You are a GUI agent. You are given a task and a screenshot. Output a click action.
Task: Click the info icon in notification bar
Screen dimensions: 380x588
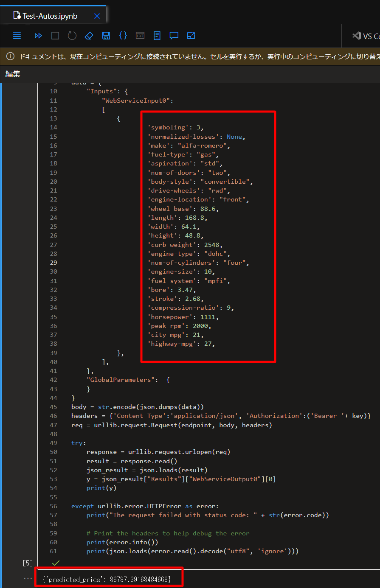[11, 56]
